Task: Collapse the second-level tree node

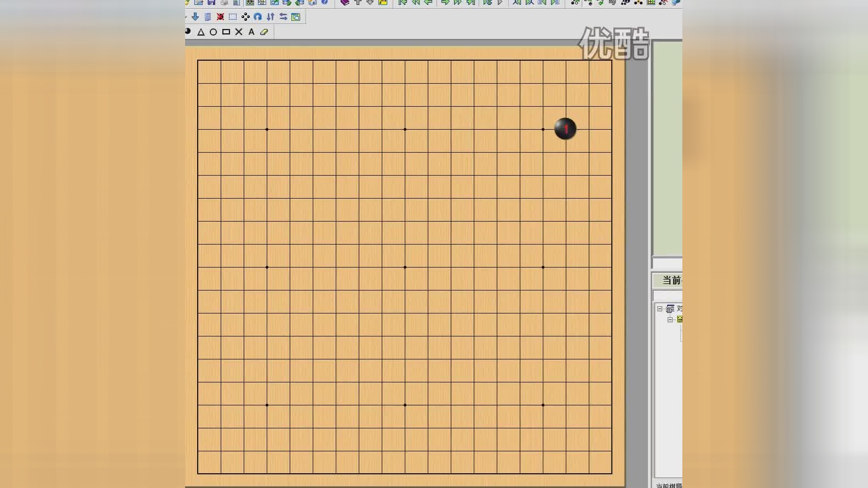Action: 670,319
